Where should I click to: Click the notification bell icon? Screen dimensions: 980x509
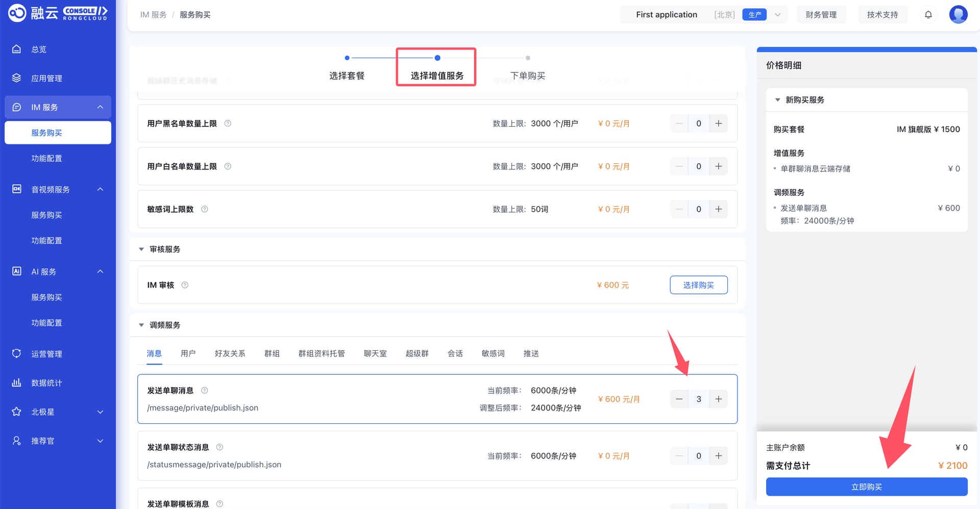click(928, 15)
